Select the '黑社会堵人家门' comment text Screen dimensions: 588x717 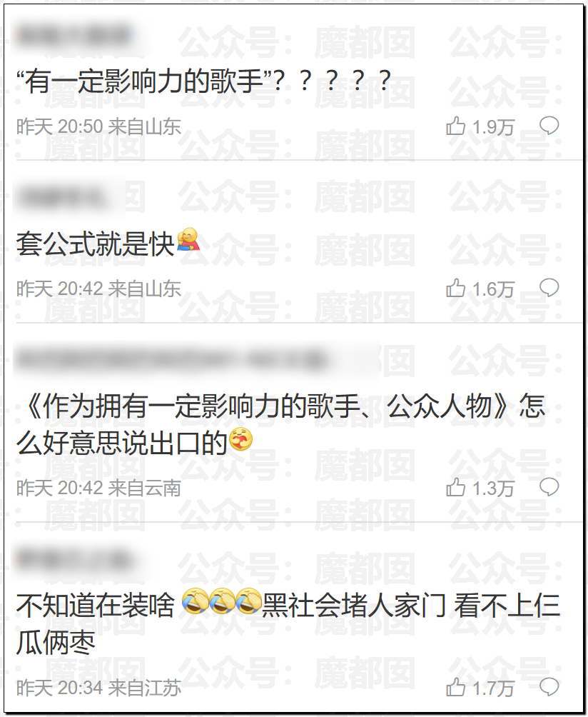tap(288, 623)
